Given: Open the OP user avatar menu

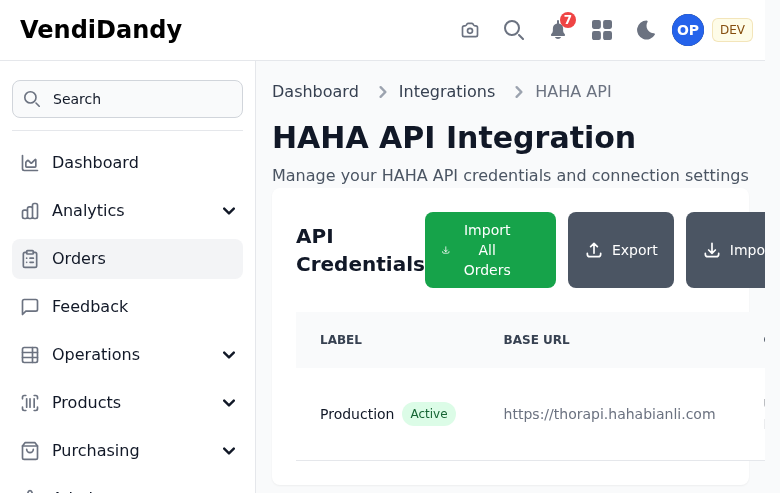Looking at the screenshot, I should click(688, 30).
